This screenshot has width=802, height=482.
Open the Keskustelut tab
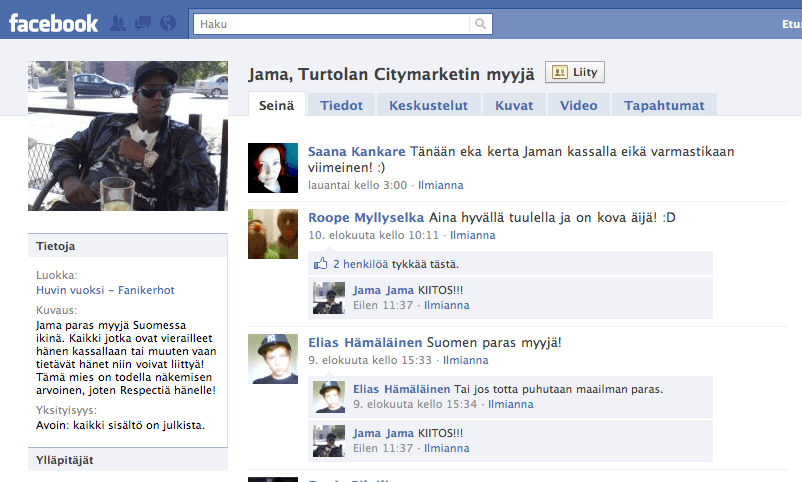tap(430, 105)
